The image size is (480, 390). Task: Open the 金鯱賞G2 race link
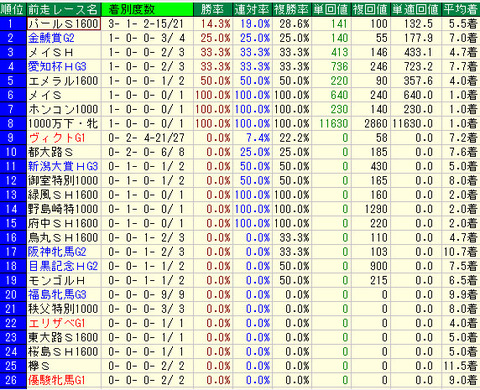coord(51,38)
